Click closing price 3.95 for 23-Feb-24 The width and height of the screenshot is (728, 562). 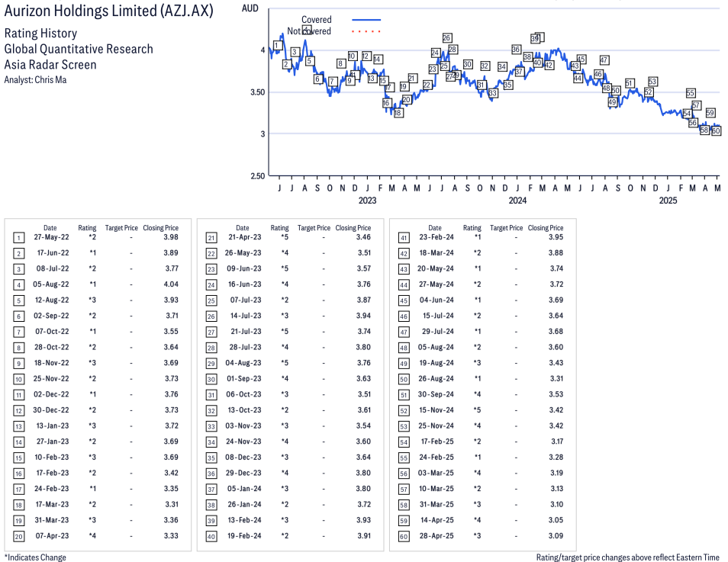click(x=556, y=237)
